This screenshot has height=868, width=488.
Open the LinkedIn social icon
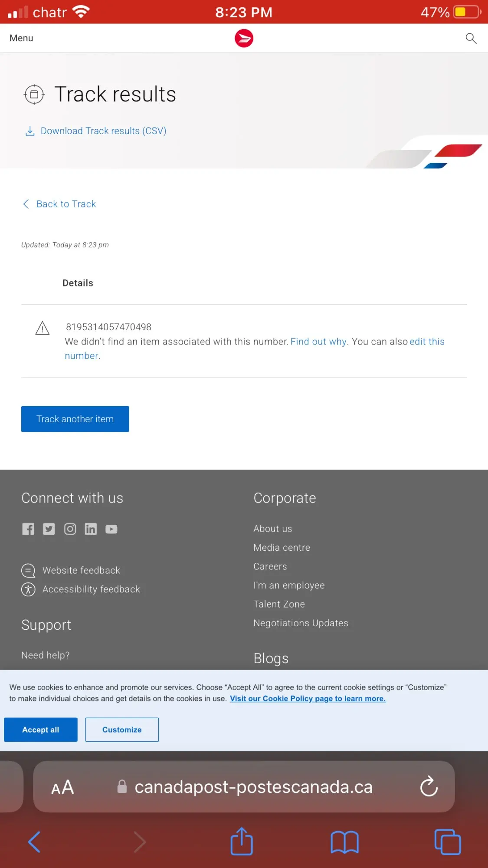pyautogui.click(x=91, y=529)
